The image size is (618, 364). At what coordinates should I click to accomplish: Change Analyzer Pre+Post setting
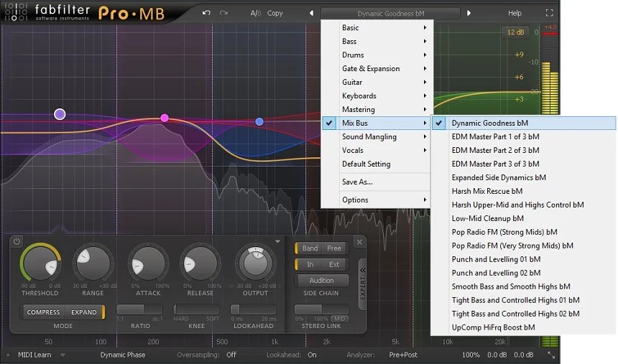click(x=403, y=355)
